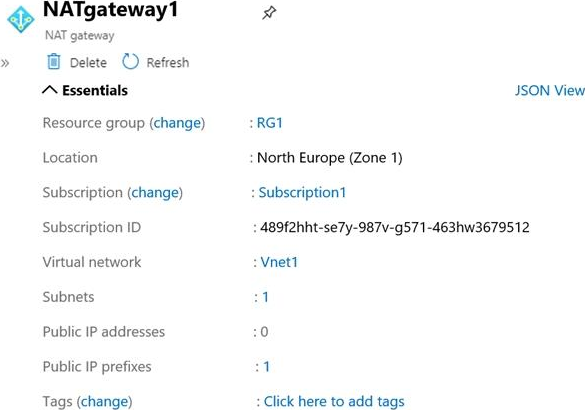Change the subscription
This screenshot has width=585, height=410.
tap(155, 193)
